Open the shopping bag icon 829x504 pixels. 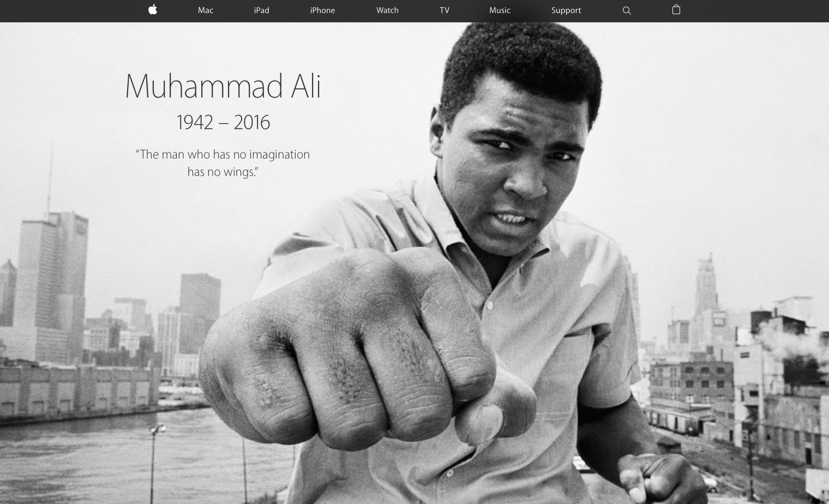676,9
